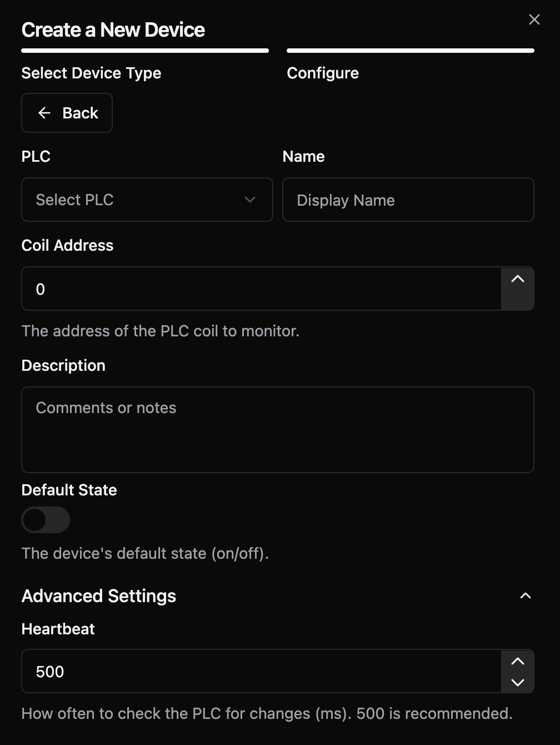Click the Comments or notes text area
The width and height of the screenshot is (560, 745).
pos(278,430)
